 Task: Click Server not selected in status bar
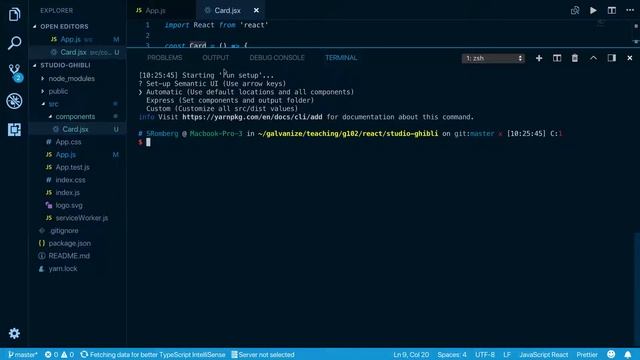262,354
